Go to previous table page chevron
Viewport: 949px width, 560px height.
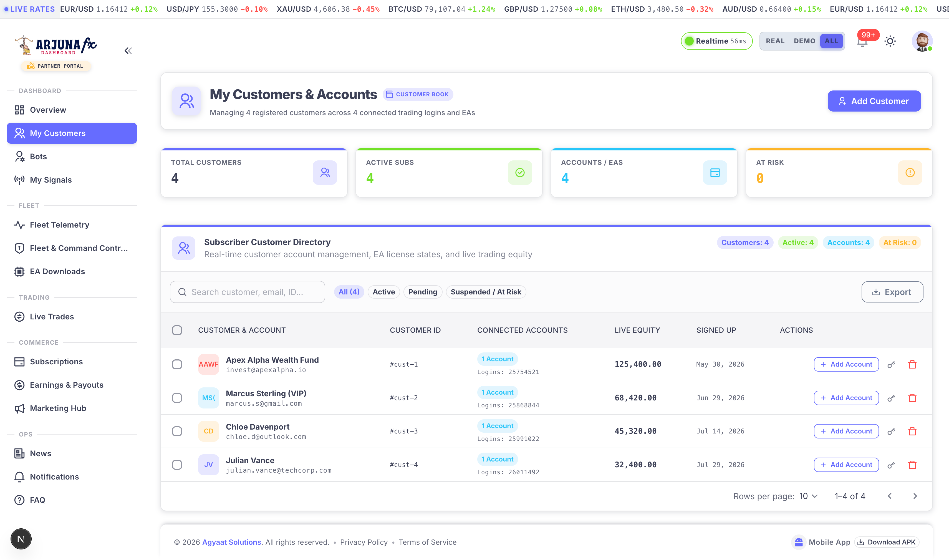coord(890,496)
